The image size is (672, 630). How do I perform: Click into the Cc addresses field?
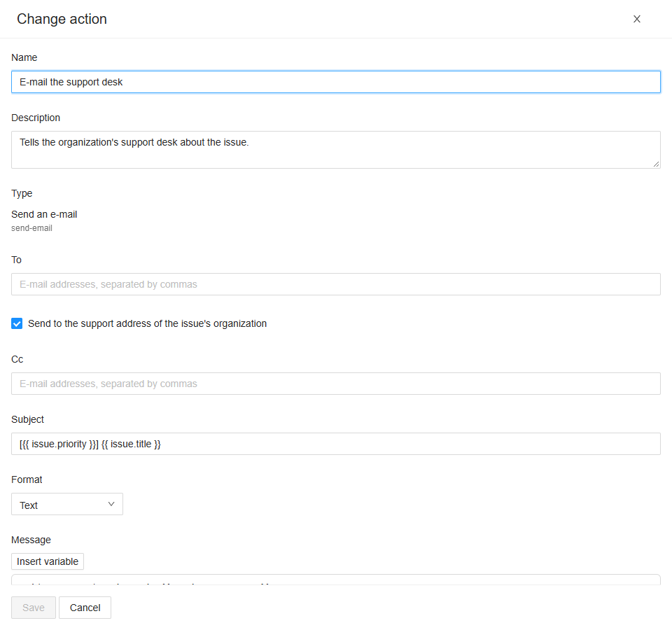335,384
